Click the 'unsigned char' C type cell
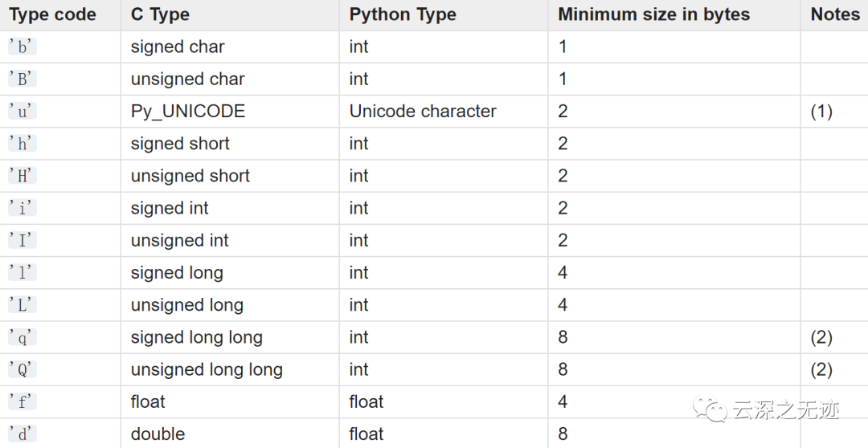Screen dimensions: 868x448 point(187,79)
